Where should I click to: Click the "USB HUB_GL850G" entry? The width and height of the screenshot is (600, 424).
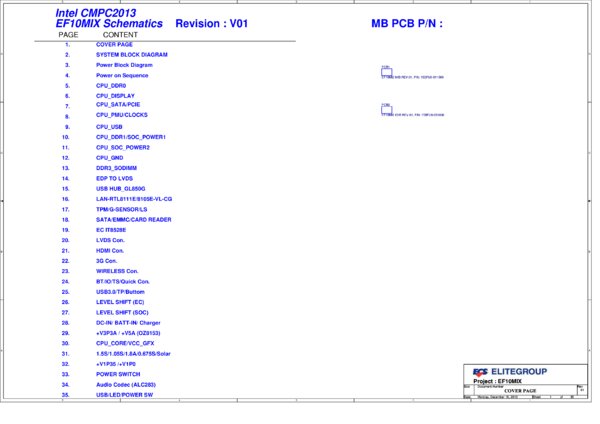(121, 189)
